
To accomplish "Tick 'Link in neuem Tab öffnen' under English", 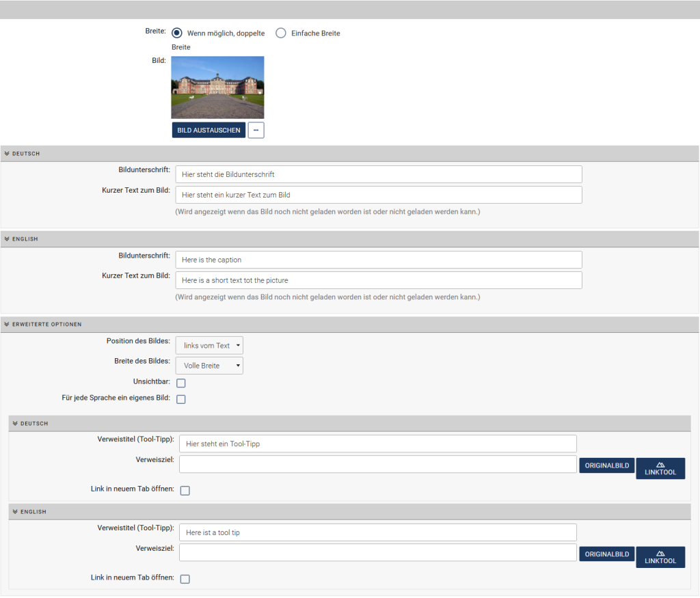I will [x=185, y=579].
